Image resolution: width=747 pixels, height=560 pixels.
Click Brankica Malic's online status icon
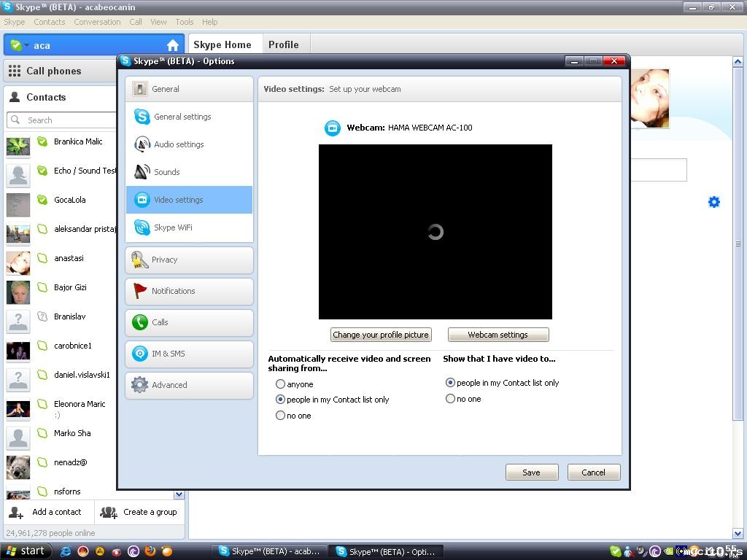(x=42, y=141)
